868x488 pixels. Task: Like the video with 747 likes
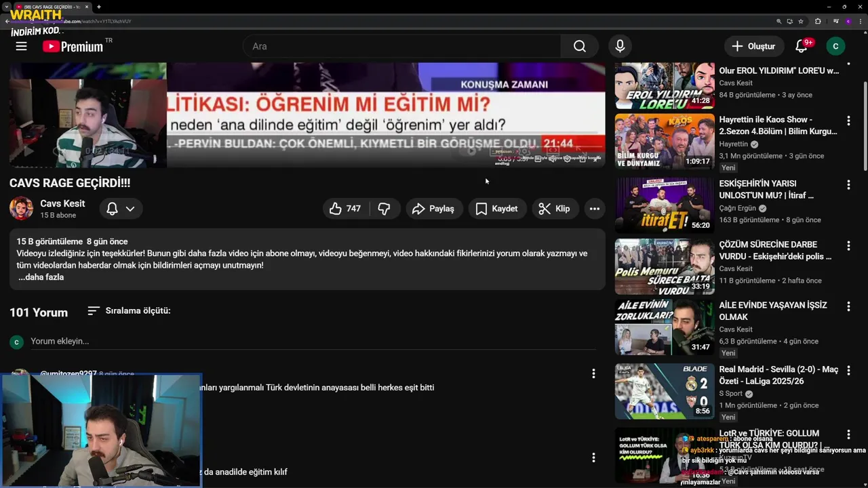(x=345, y=209)
